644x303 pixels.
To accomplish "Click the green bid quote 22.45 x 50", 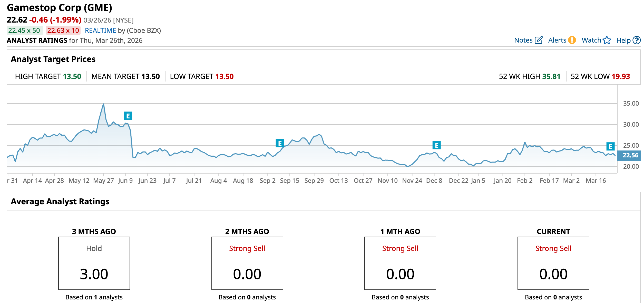I will coord(24,31).
